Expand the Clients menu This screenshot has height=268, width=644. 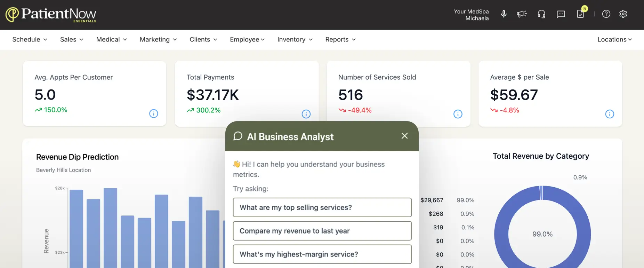(203, 40)
